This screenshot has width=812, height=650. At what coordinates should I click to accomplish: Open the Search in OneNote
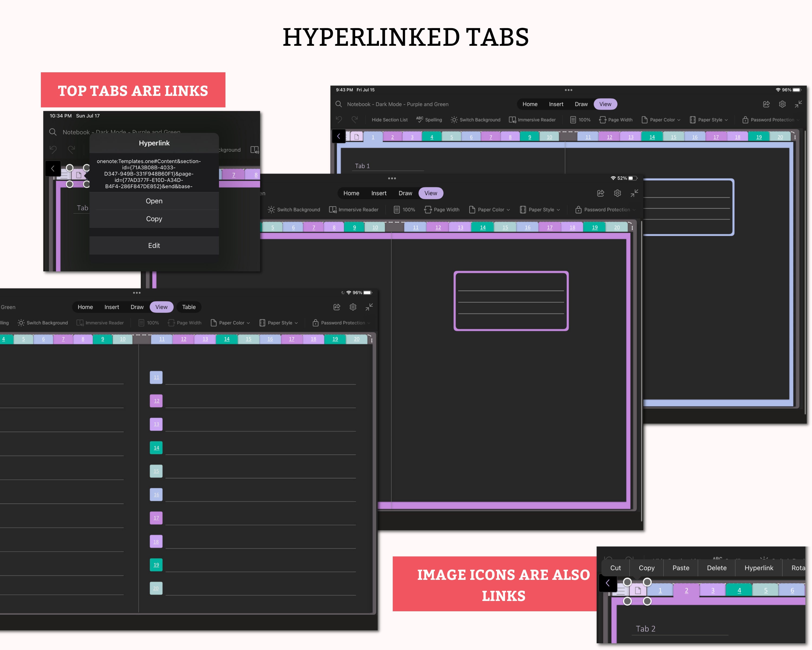pyautogui.click(x=338, y=104)
